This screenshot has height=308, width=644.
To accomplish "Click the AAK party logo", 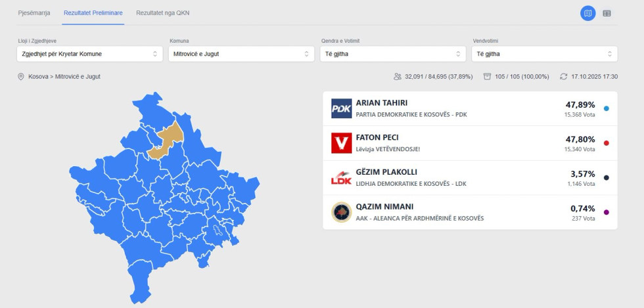I will click(341, 212).
